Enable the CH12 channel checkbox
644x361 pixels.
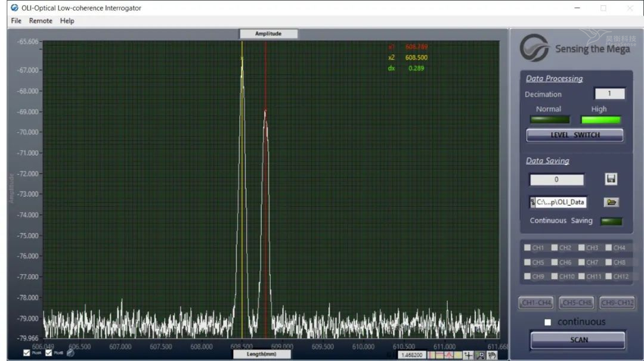tap(609, 276)
